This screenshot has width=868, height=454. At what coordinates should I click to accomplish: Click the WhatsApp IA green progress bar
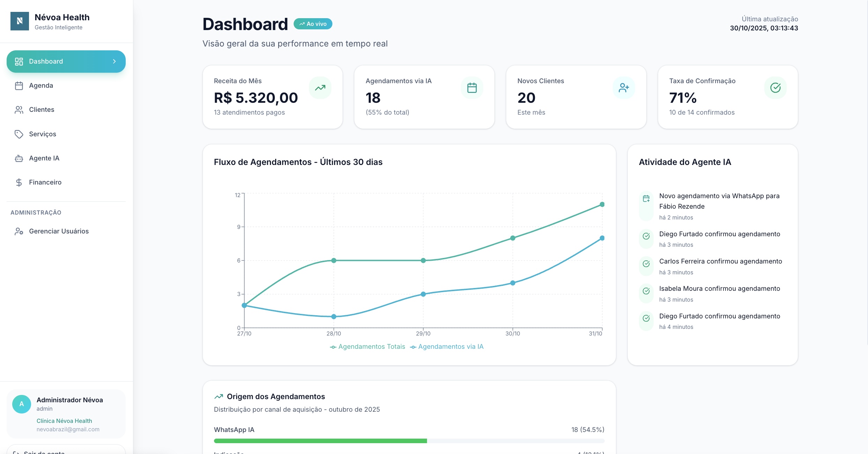tap(320, 441)
